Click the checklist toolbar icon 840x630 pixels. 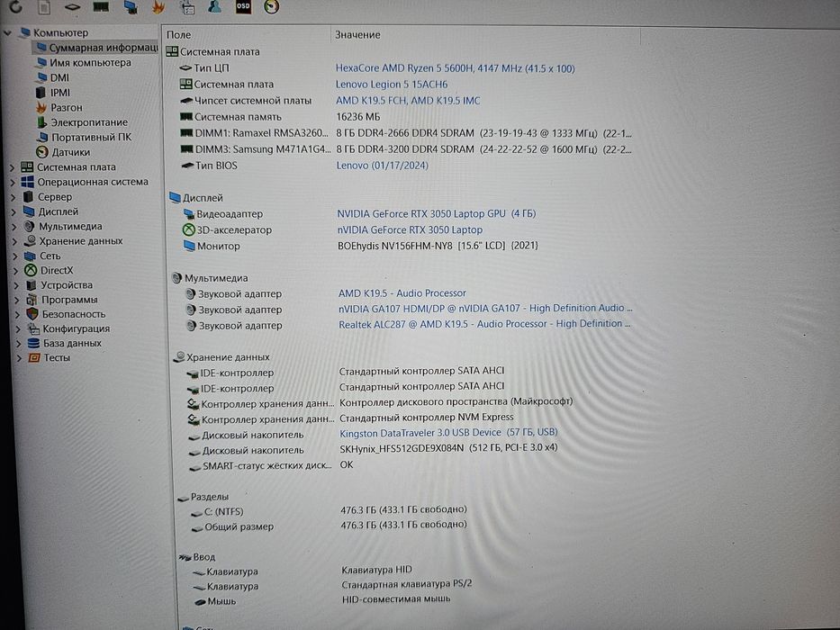point(188,7)
